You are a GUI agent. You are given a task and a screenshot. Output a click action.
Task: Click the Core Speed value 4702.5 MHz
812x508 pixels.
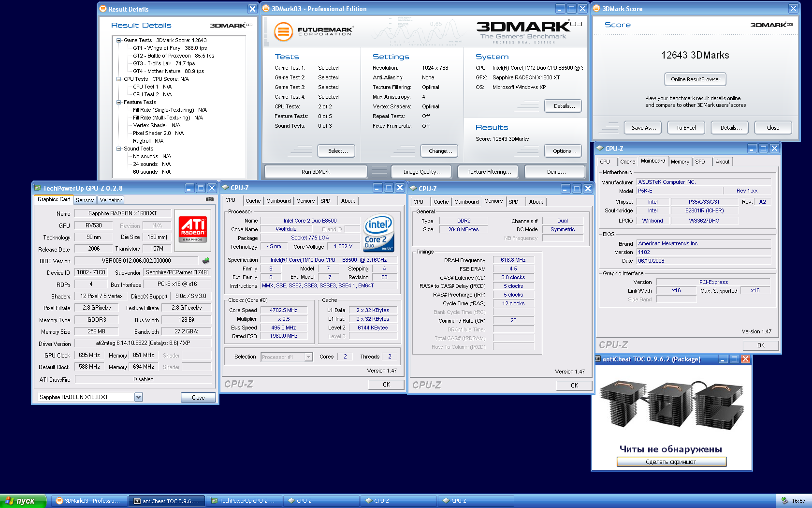[x=284, y=311]
